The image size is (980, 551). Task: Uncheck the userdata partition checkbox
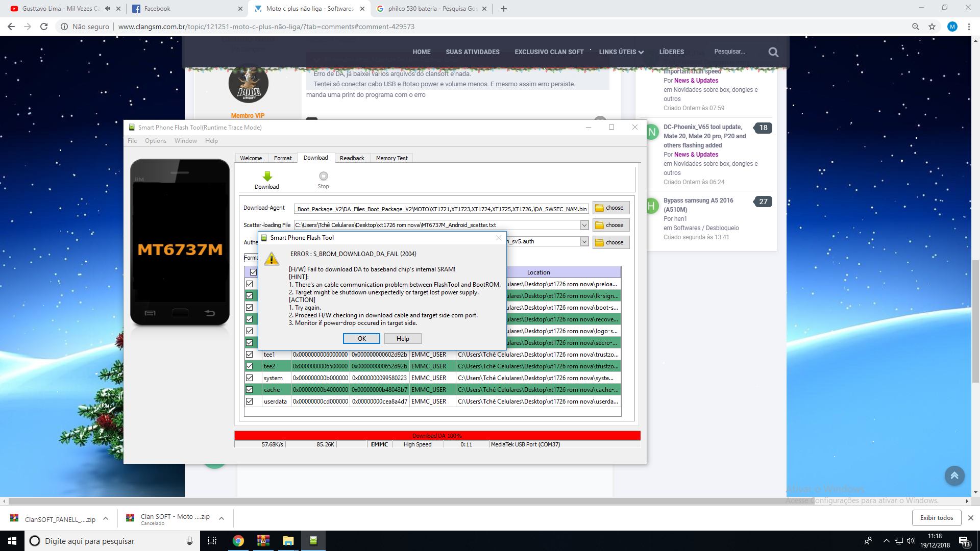coord(249,401)
